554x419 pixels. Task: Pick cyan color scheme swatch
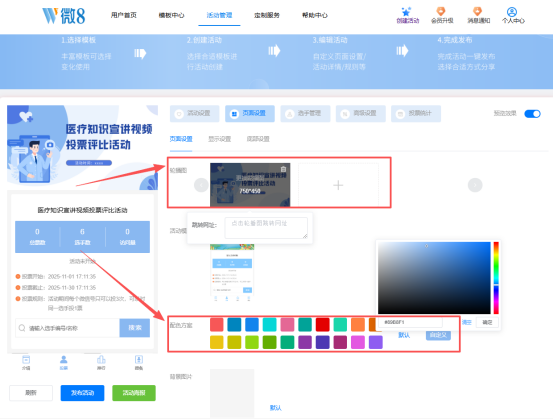coord(270,324)
